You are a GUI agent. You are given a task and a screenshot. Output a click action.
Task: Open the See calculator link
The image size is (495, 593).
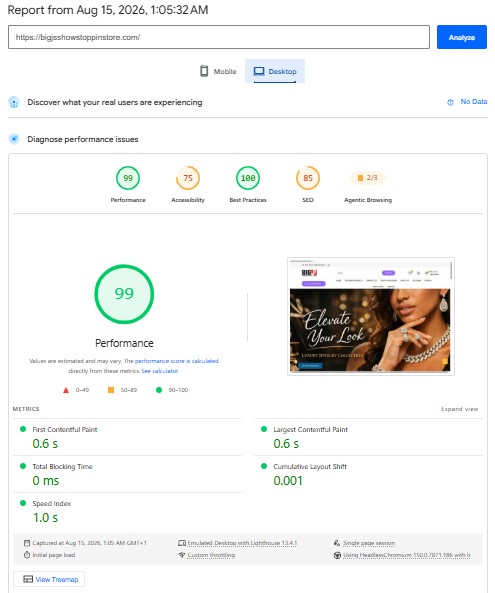pos(160,371)
